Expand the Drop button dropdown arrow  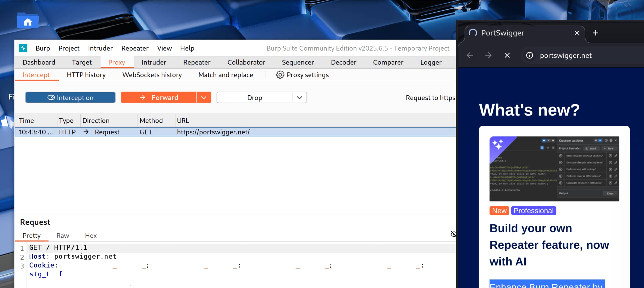coord(299,98)
